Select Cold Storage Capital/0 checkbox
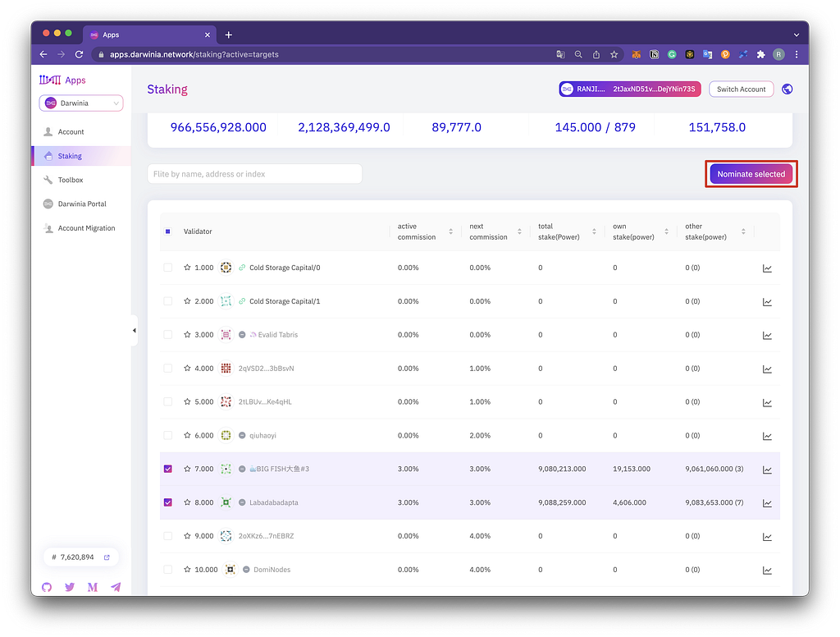This screenshot has height=637, width=840. 167,267
